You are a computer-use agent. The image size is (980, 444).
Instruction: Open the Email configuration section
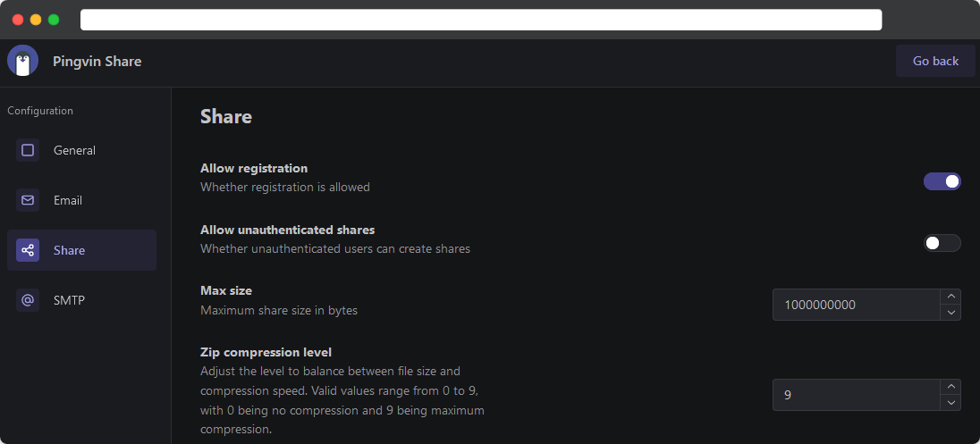82,200
